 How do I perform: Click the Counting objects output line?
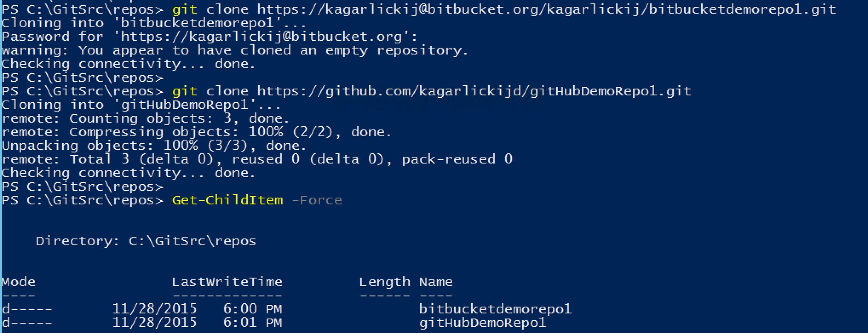(x=146, y=118)
